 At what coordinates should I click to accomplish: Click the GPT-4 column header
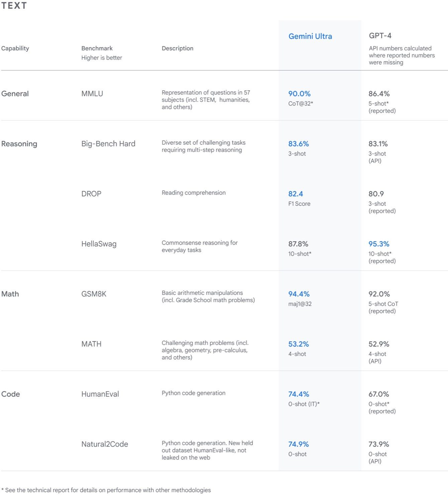pyautogui.click(x=380, y=35)
